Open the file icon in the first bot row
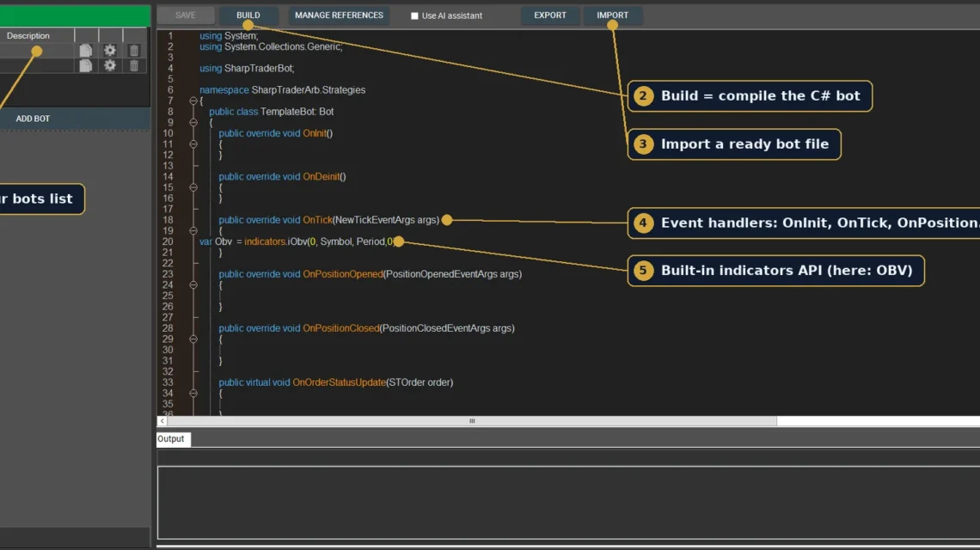The height and width of the screenshot is (550, 980). coord(86,51)
